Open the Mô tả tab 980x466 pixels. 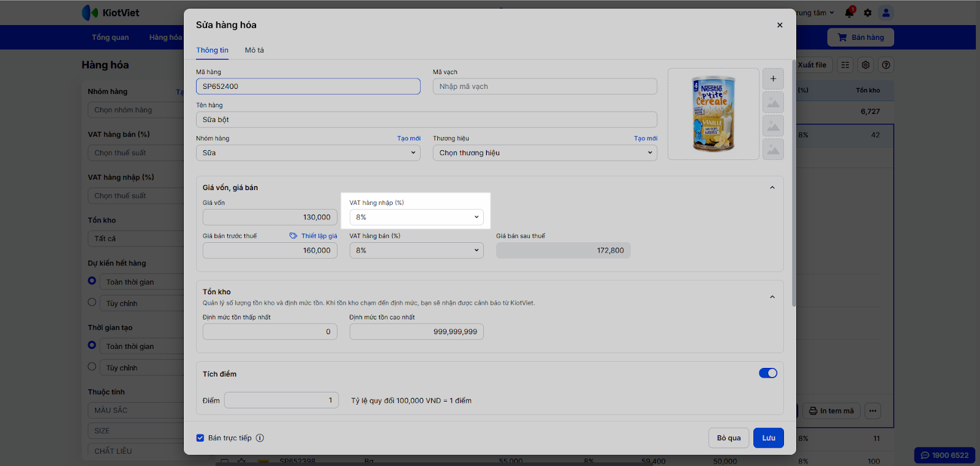(x=254, y=50)
